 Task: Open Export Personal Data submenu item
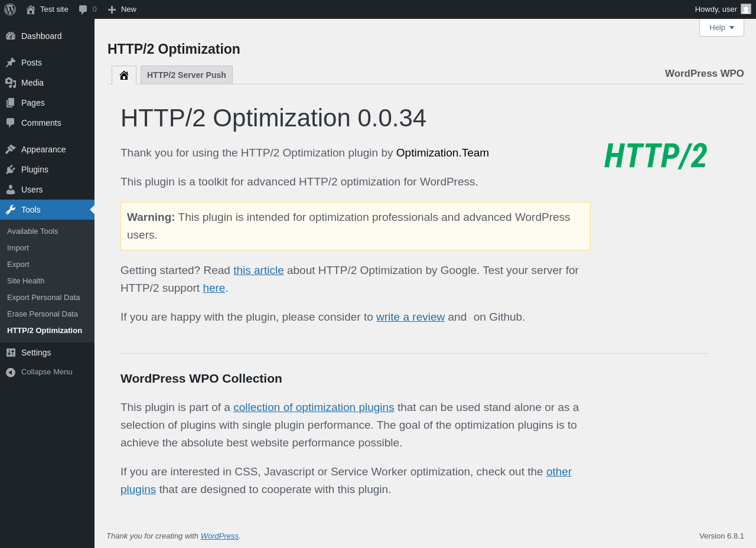point(44,298)
